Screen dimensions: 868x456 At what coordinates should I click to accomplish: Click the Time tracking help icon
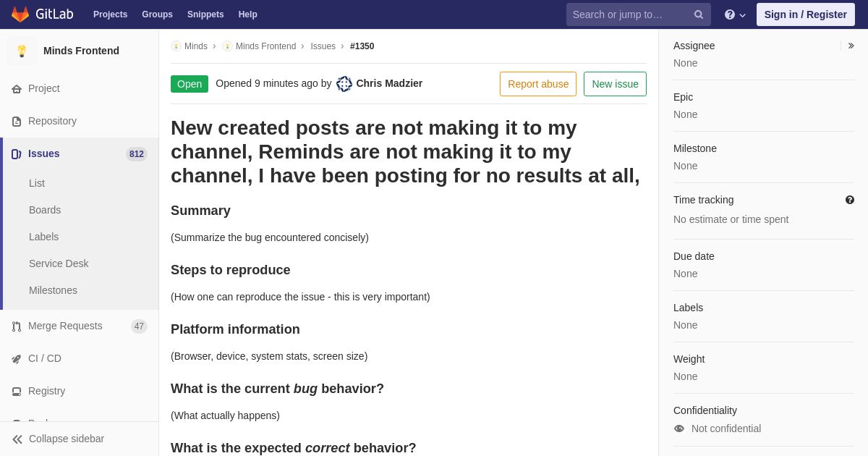click(850, 200)
